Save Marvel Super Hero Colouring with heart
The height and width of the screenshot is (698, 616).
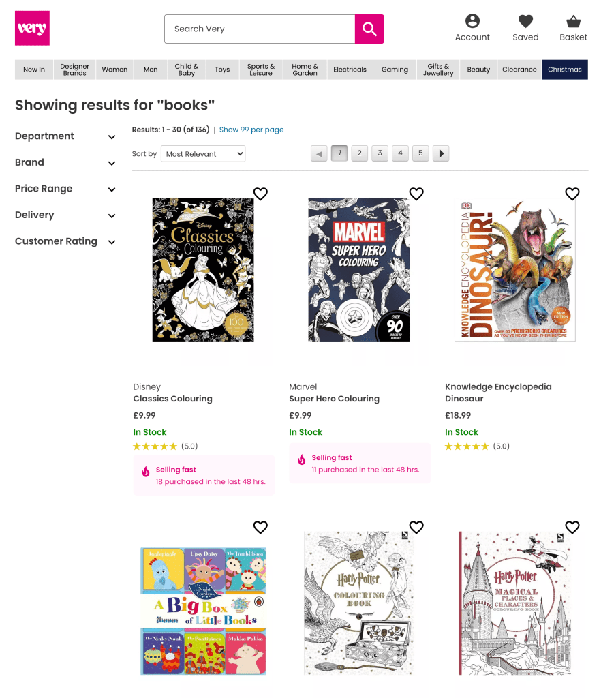pos(416,194)
